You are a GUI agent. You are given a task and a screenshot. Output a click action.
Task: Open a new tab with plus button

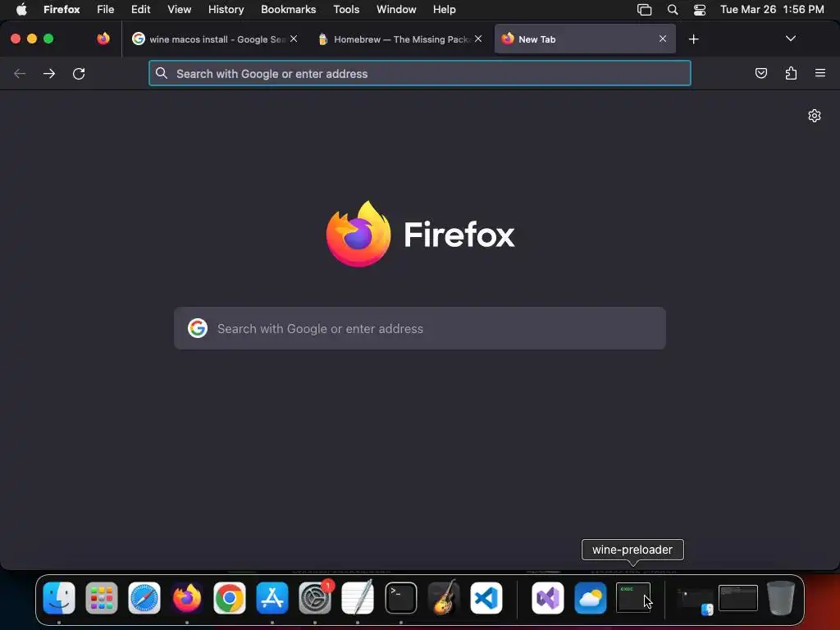click(694, 39)
